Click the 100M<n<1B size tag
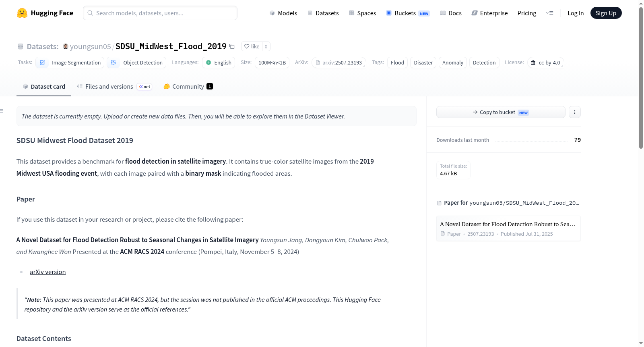 tap(272, 62)
